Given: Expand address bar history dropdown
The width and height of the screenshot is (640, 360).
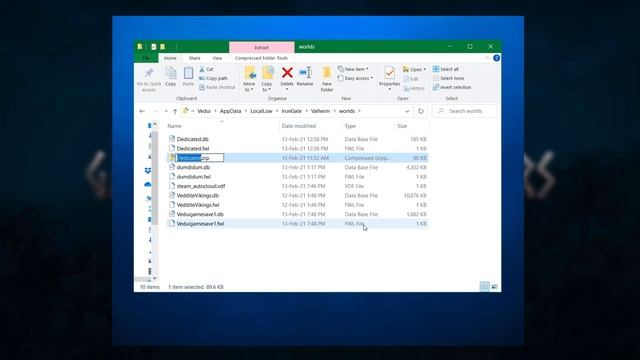Looking at the screenshot, I should point(407,111).
